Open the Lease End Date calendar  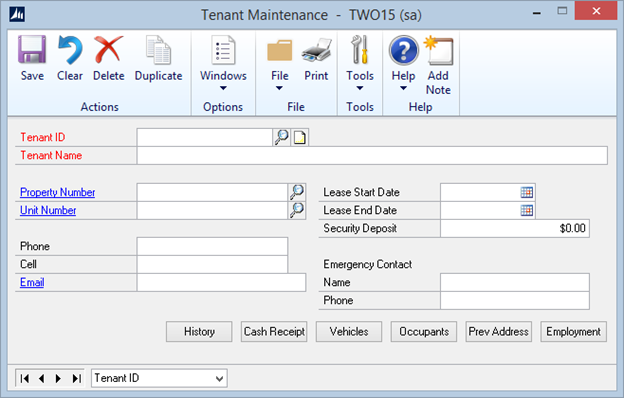coord(526,210)
